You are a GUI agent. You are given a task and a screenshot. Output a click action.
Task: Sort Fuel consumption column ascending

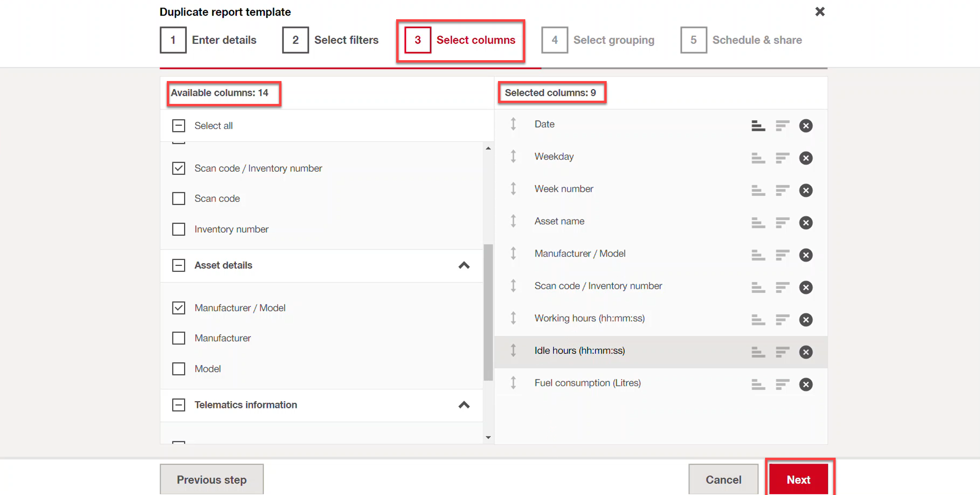pos(758,384)
